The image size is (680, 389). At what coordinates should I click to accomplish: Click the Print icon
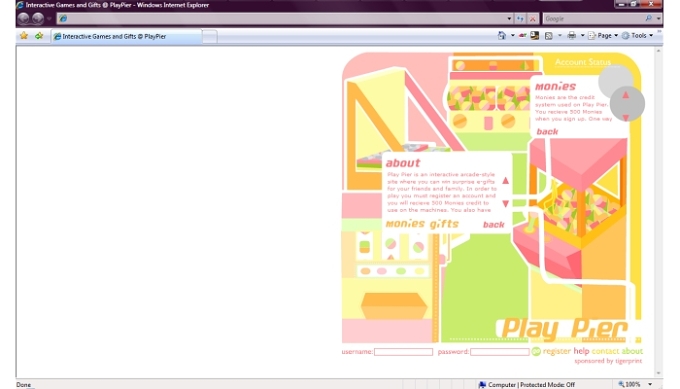pos(572,36)
